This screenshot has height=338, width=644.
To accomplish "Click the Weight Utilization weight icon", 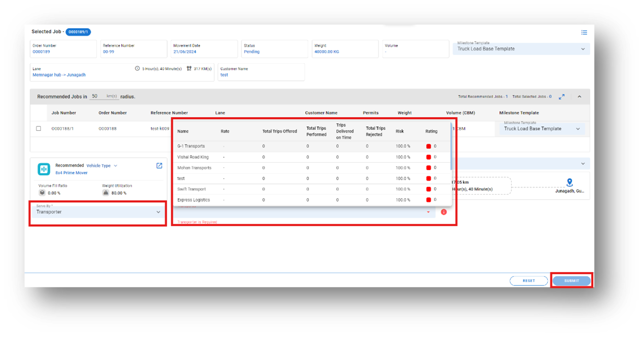I will tap(106, 193).
